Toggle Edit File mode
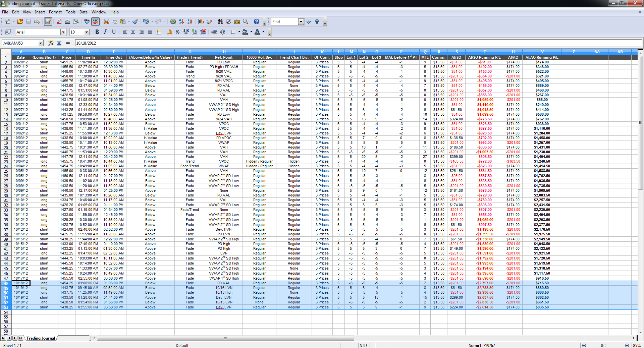The width and height of the screenshot is (644, 348). [48, 21]
